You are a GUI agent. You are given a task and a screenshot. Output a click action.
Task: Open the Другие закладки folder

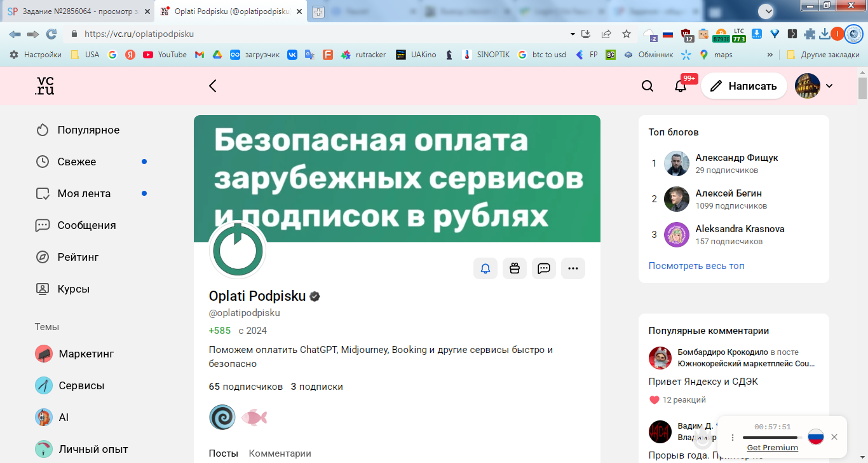tap(823, 55)
